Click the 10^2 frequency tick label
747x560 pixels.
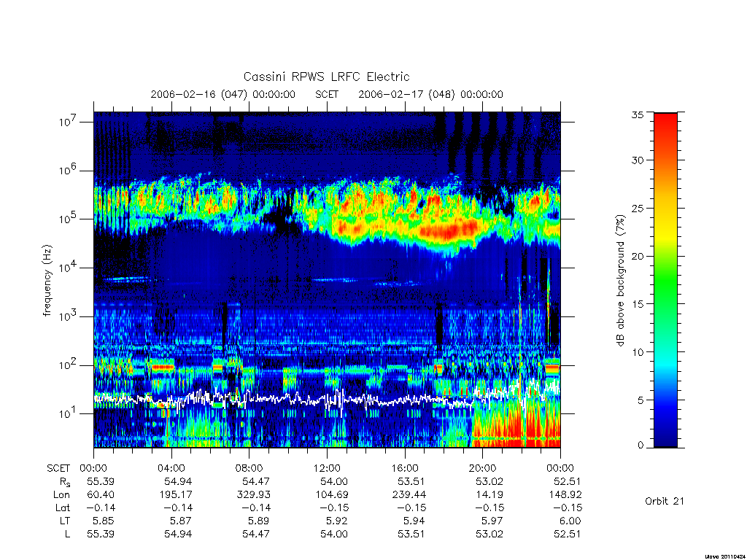click(x=69, y=365)
